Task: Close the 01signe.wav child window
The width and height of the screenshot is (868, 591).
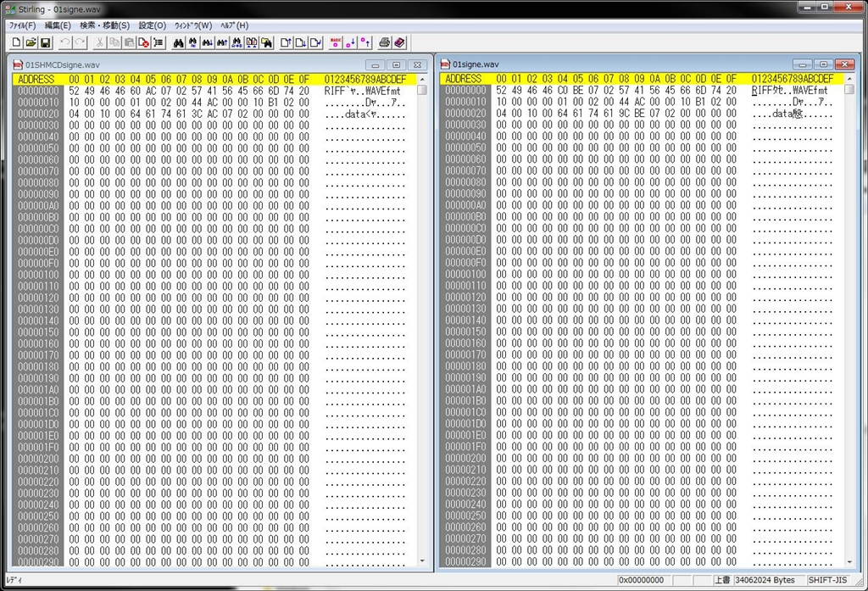Action: pyautogui.click(x=844, y=64)
